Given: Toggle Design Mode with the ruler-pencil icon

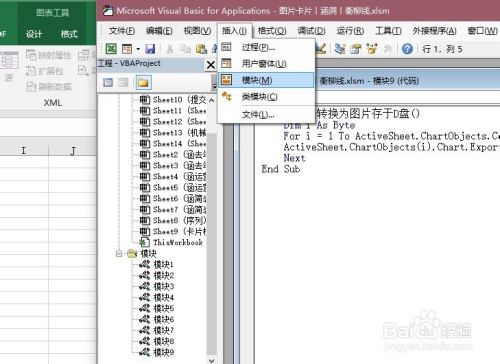Looking at the screenshot, I should pos(321,49).
